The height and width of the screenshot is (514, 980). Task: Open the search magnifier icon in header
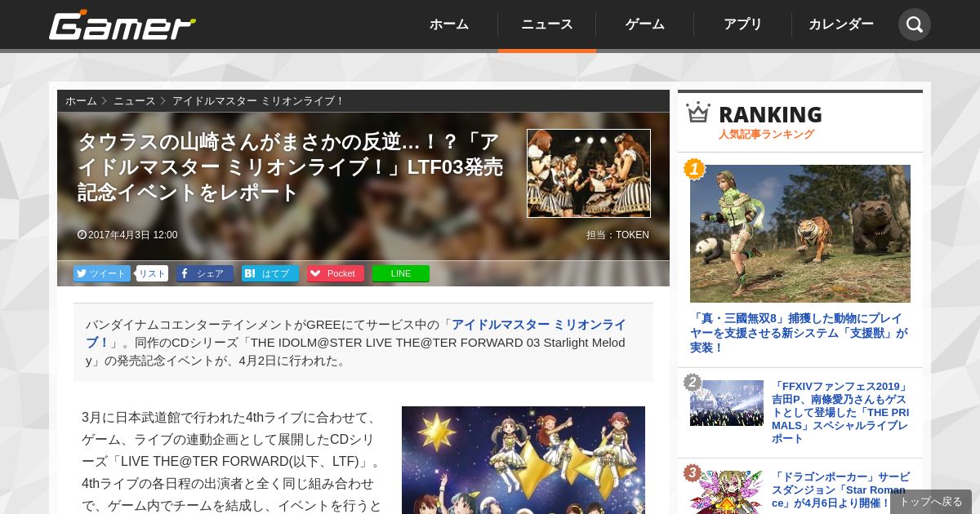pyautogui.click(x=915, y=24)
